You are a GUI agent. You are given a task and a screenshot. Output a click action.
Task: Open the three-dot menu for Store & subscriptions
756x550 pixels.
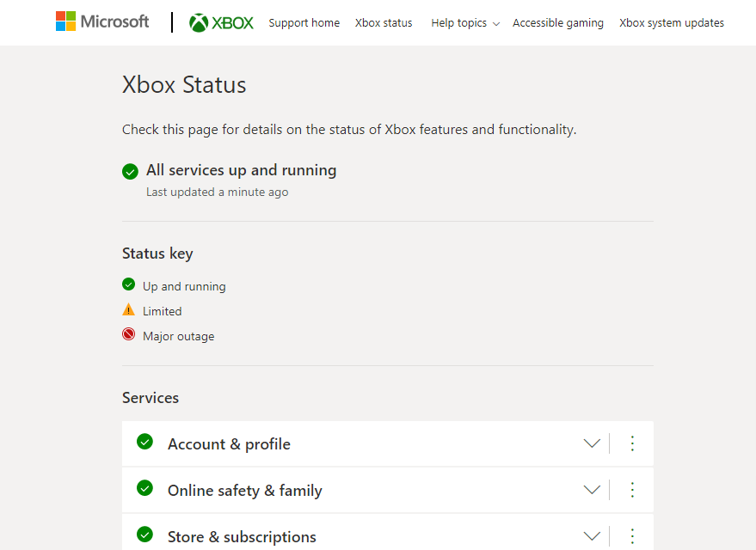632,535
